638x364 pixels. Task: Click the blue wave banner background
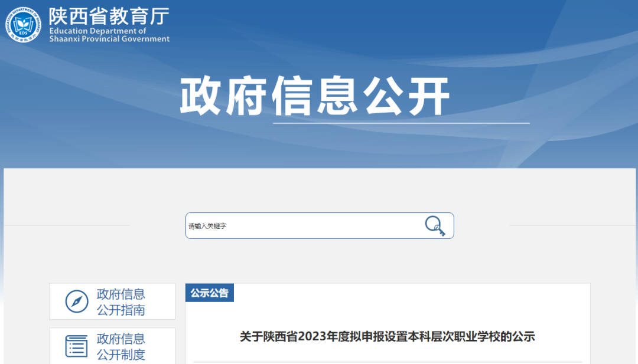[529, 81]
